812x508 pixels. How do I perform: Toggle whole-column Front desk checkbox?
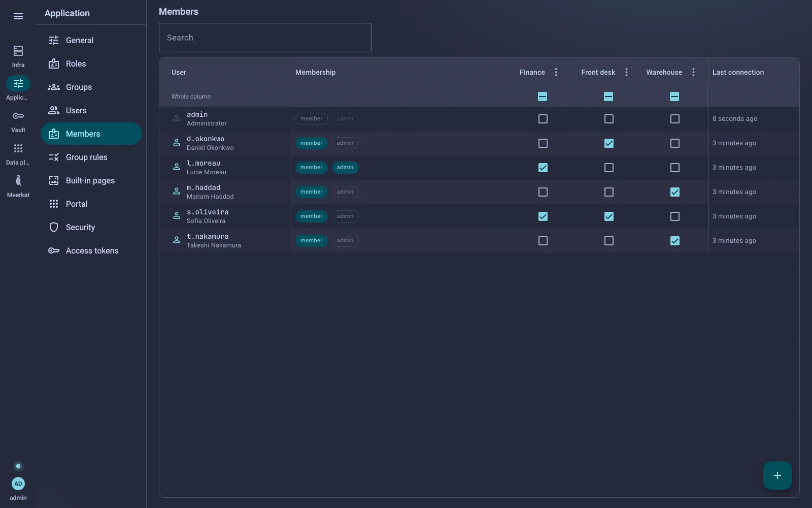pos(608,97)
